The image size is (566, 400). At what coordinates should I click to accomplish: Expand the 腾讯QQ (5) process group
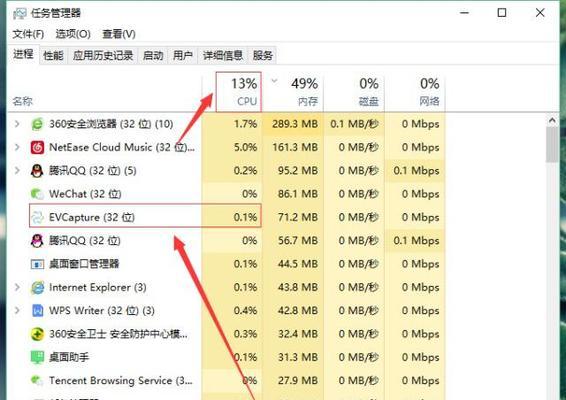[17, 170]
